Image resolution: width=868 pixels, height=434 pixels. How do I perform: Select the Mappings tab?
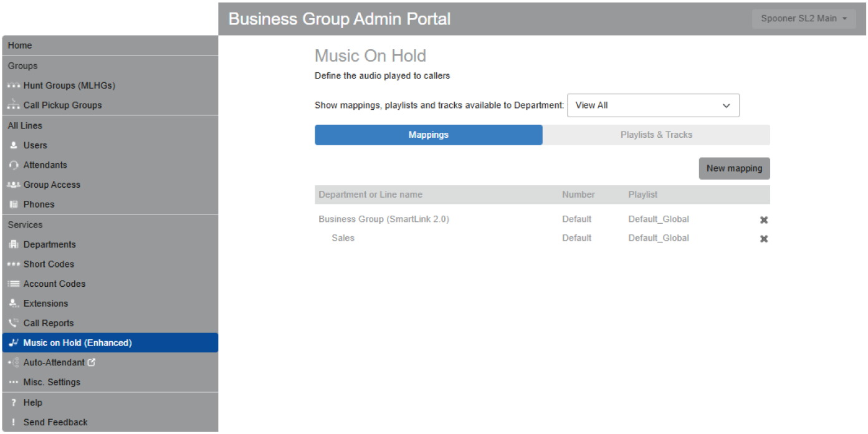pos(428,135)
